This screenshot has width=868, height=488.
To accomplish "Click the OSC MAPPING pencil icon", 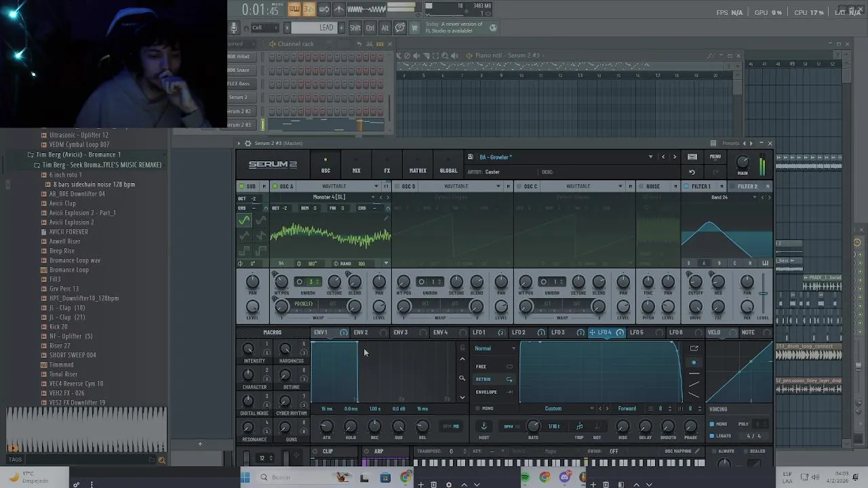I will tap(696, 451).
